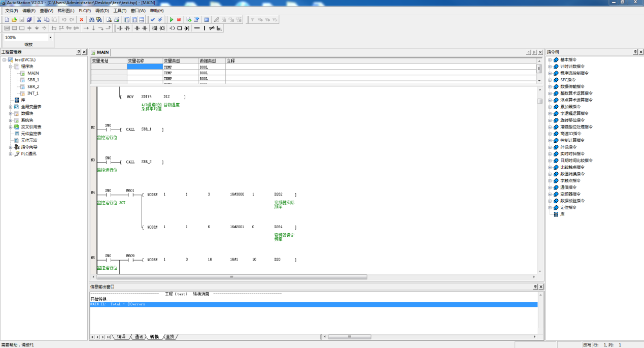Switch to the 编译 output tab
The width and height of the screenshot is (644, 348).
tap(121, 337)
